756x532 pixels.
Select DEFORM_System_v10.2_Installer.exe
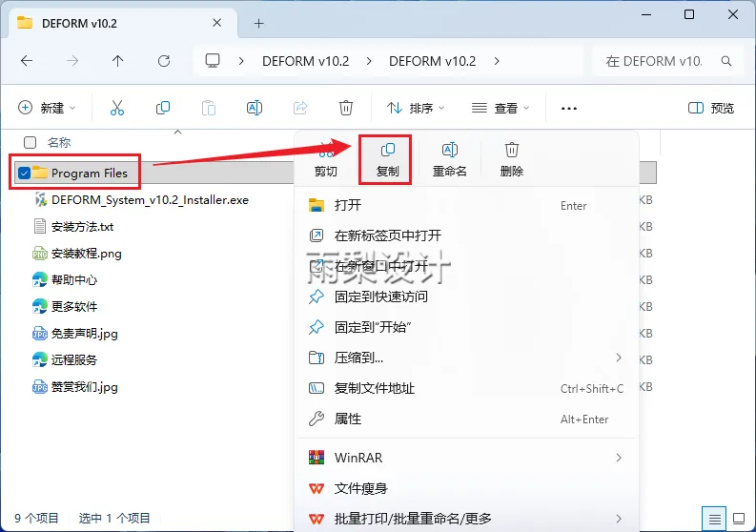tap(150, 199)
